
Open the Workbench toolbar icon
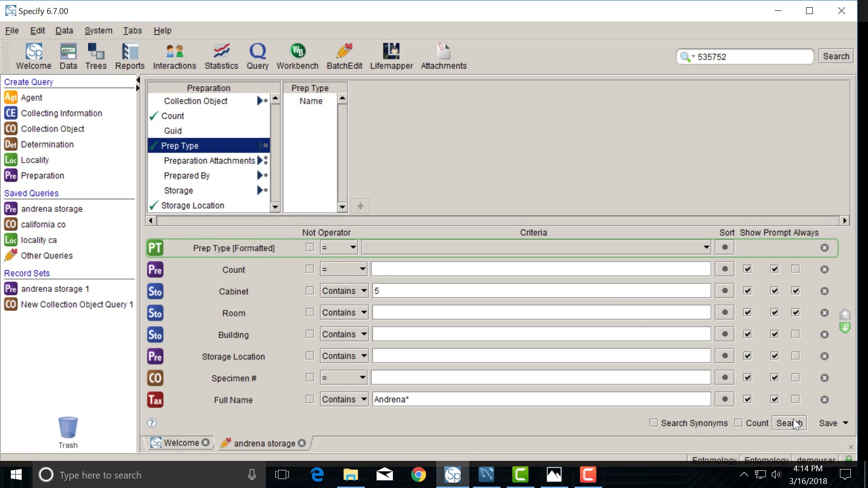pos(297,56)
